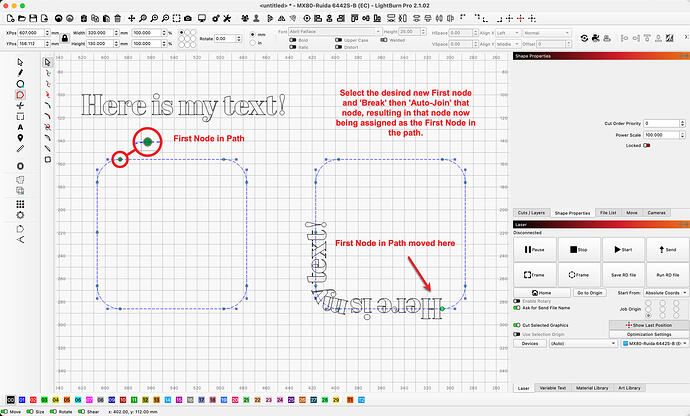Click the Grid Array dots icon
The height and width of the screenshot is (416, 690).
tap(20, 204)
